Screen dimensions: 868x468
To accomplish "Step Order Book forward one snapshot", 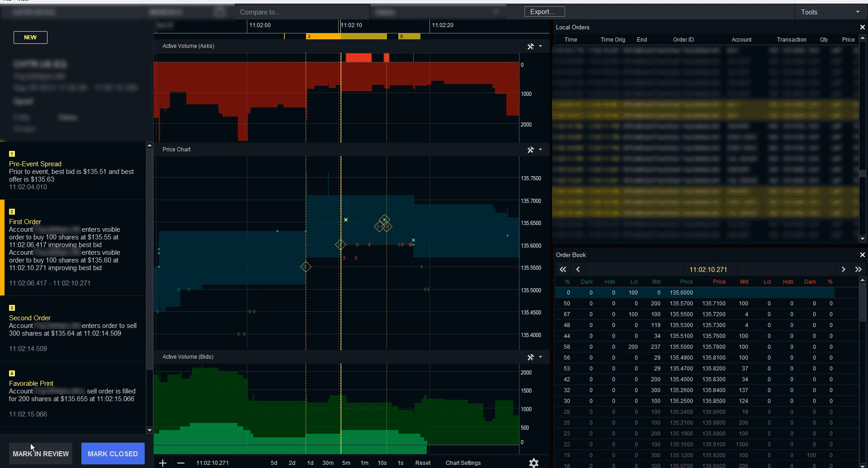I will pyautogui.click(x=843, y=269).
